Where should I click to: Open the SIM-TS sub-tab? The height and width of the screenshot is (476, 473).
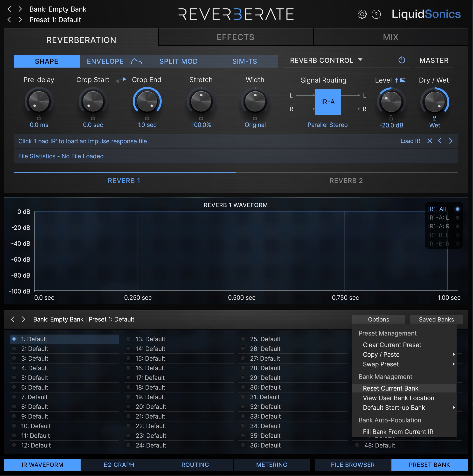(245, 61)
